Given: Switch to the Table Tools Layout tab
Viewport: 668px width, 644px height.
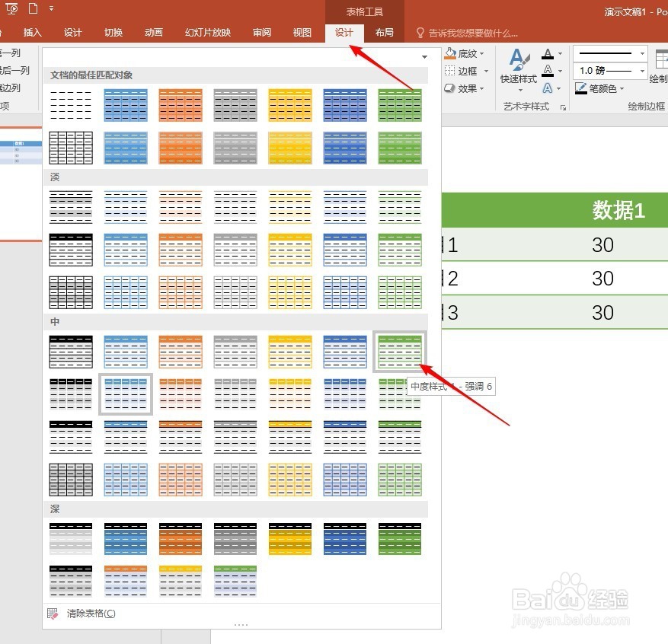Looking at the screenshot, I should coord(384,33).
